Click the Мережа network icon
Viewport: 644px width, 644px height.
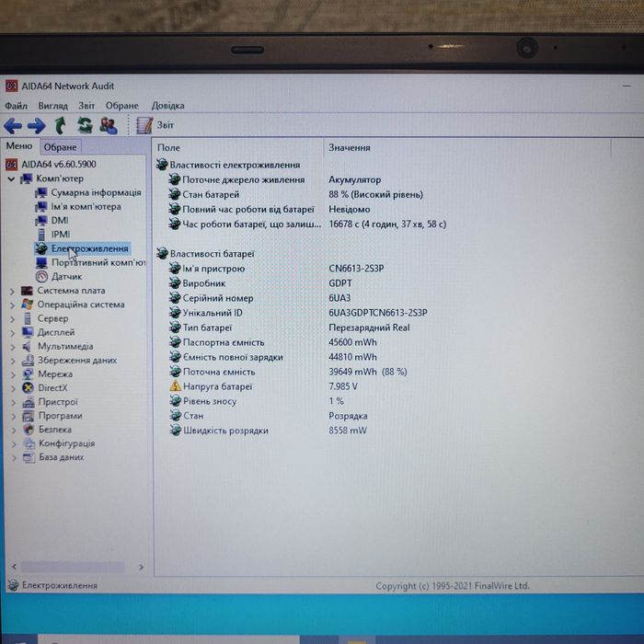(x=28, y=374)
